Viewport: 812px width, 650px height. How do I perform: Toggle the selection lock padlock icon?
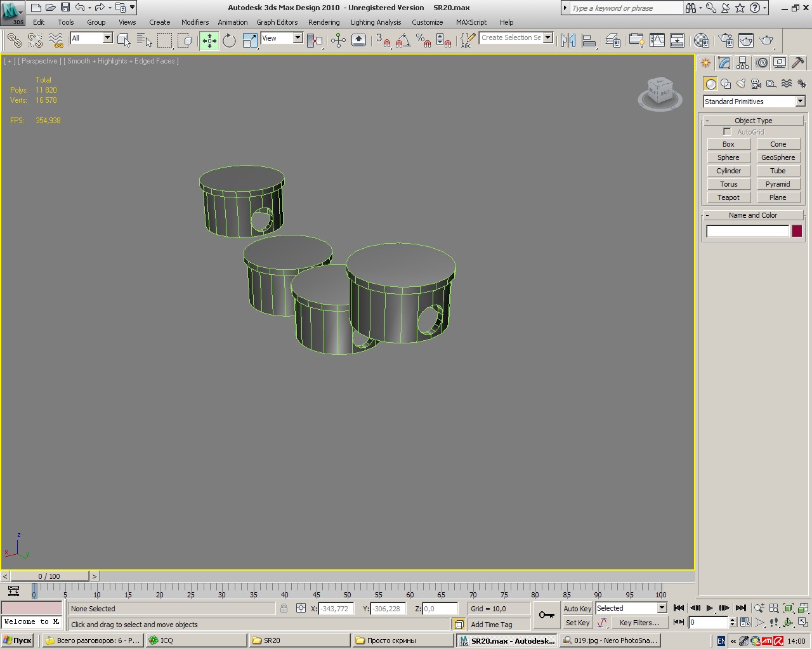click(284, 608)
